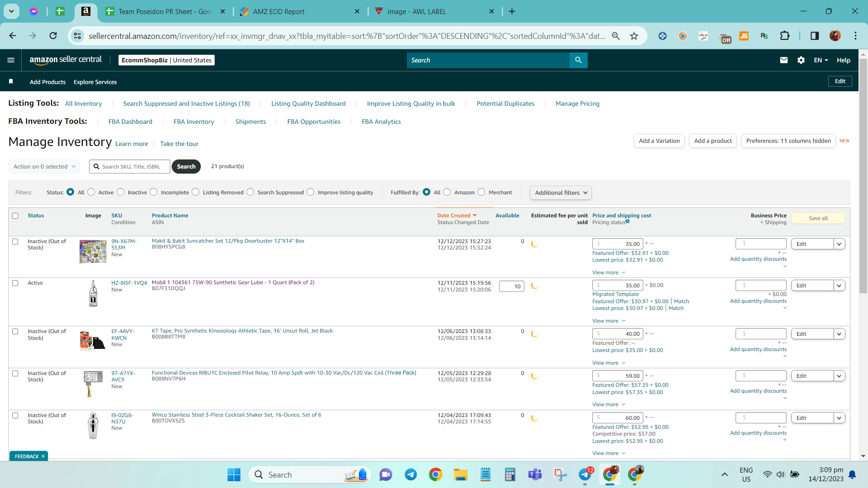Click the search magnifier button in header
Screen dimensions: 868x488
point(578,60)
